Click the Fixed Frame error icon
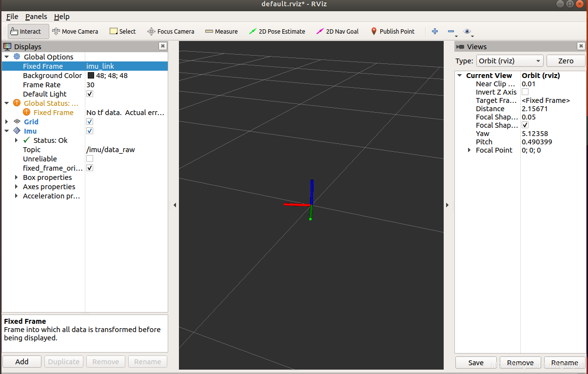 click(26, 112)
